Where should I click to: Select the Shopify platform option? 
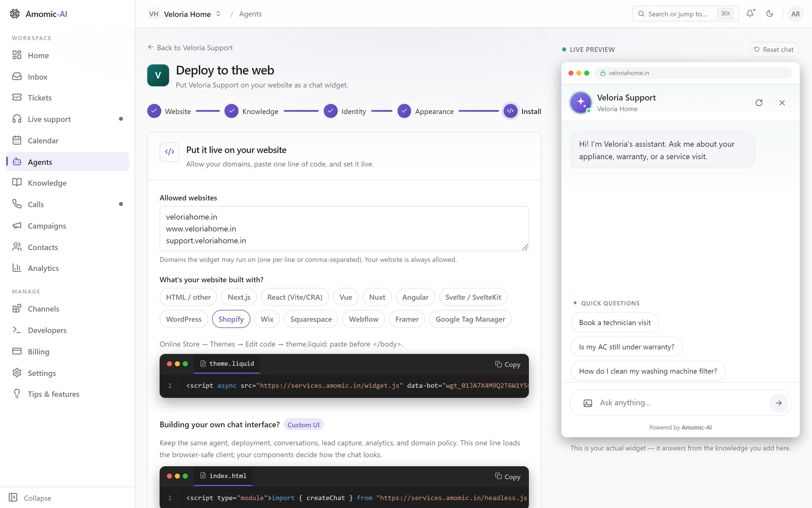[231, 319]
